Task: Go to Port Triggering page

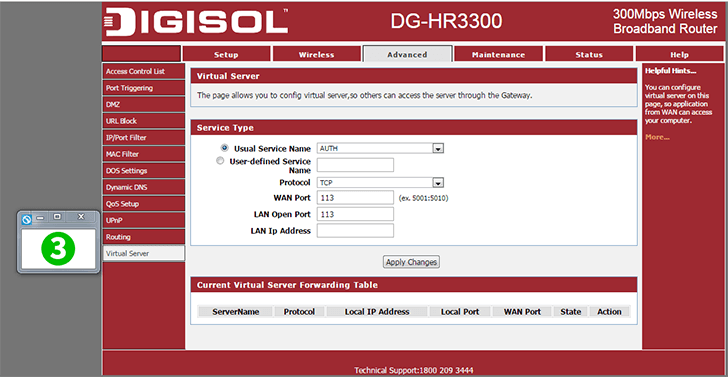Action: tap(143, 88)
